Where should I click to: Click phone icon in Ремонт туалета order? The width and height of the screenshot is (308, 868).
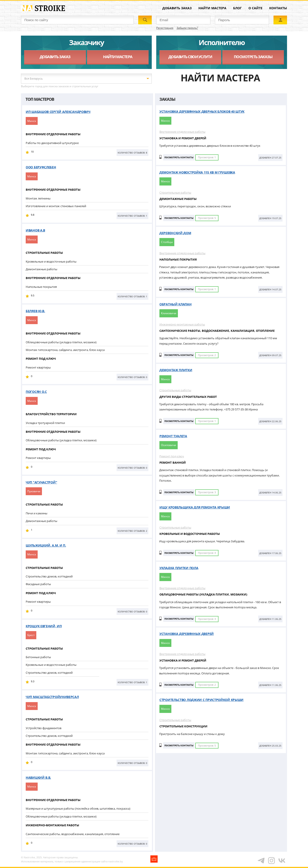(x=160, y=492)
